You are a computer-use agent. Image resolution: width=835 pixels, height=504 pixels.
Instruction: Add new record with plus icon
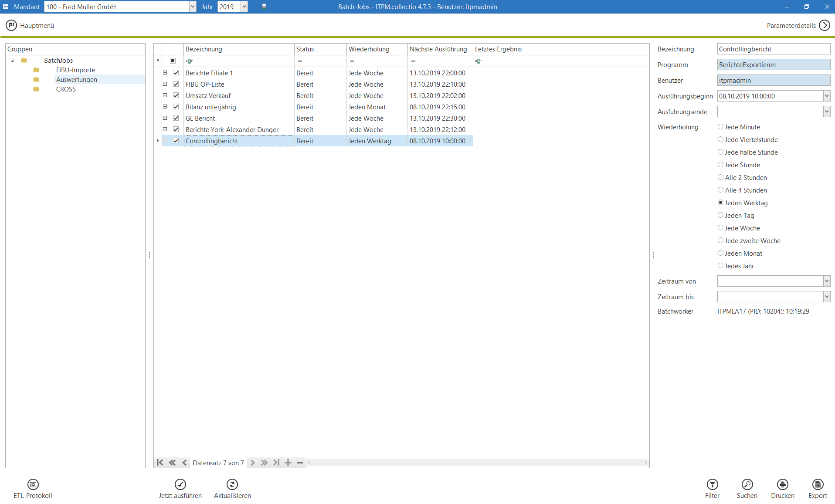pyautogui.click(x=288, y=463)
